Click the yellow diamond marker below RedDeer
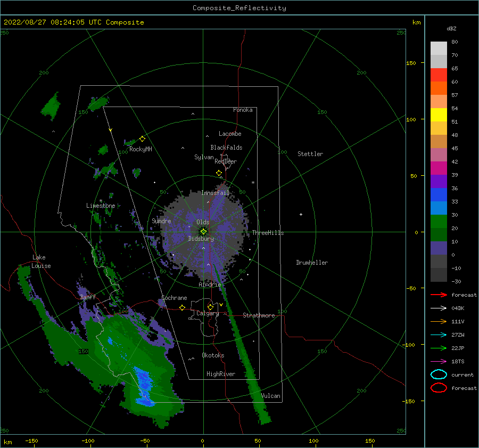Viewport: 479px width, 448px height. (219, 173)
